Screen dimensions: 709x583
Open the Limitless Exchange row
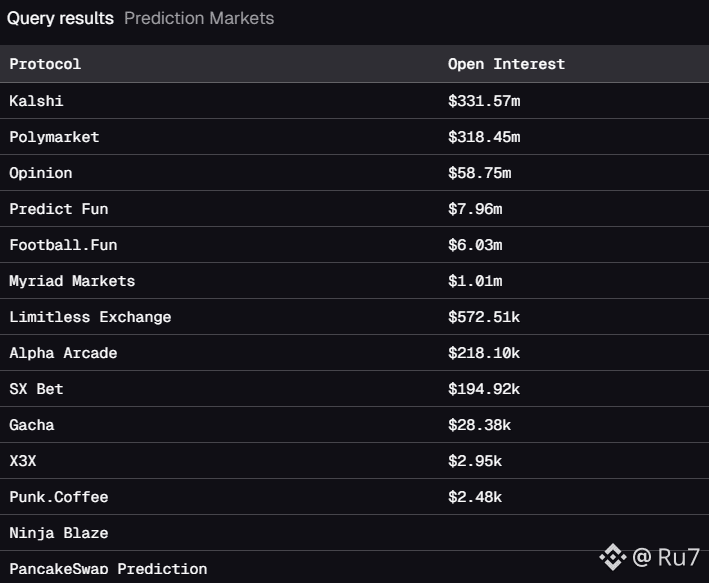[90, 317]
